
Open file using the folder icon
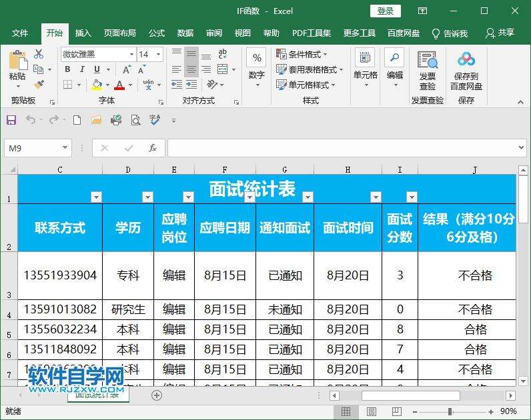[97, 120]
